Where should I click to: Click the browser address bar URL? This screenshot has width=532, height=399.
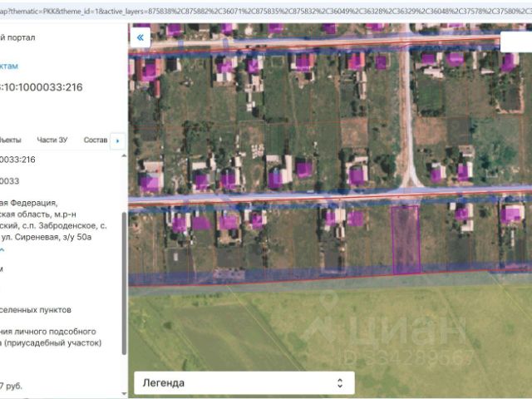266,11
